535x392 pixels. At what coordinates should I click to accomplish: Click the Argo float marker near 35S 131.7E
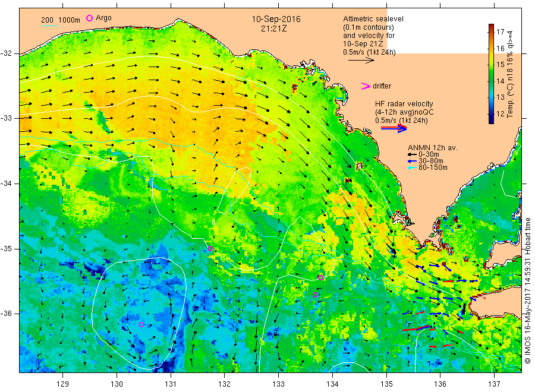point(210,248)
